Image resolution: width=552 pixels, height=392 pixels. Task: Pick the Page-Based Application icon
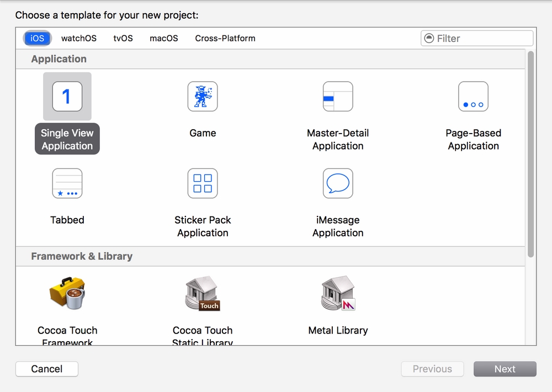click(473, 97)
